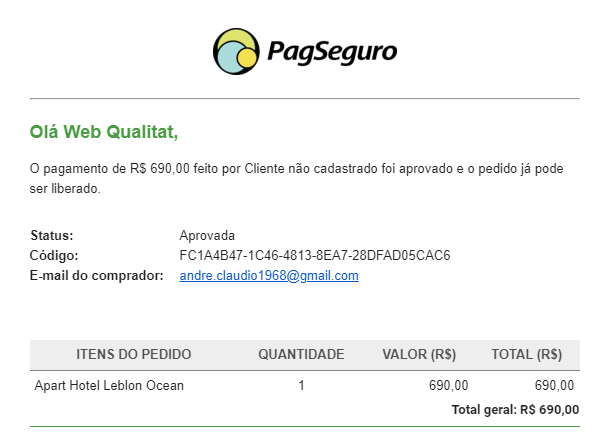Click the PagSeguro circular logo icon
This screenshot has height=442, width=609.
point(236,51)
